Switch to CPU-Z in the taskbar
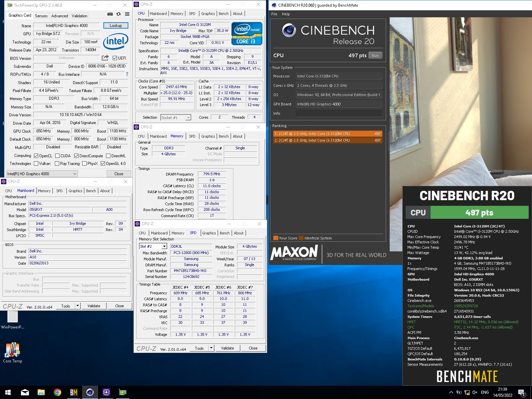Image resolution: width=532 pixels, height=399 pixels. point(106,392)
